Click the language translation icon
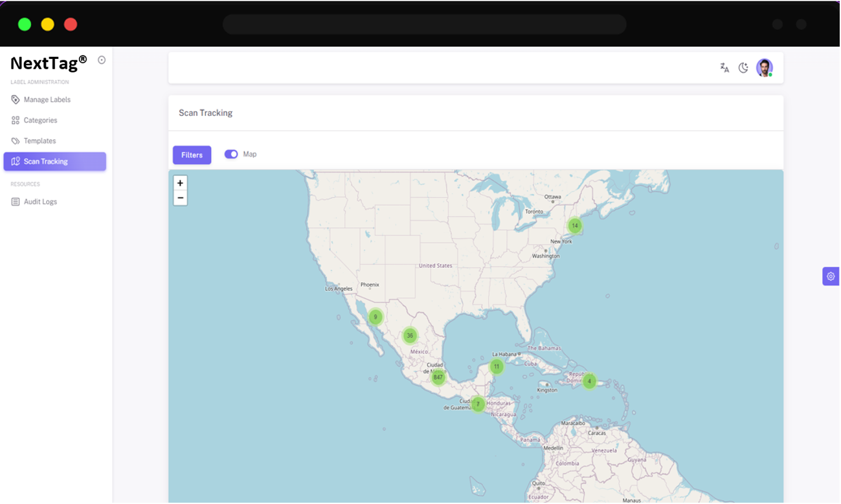Screen dimensions: 841x504 [724, 68]
